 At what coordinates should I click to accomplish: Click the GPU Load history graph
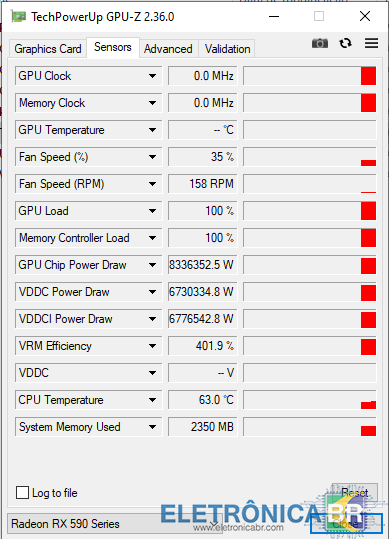point(309,211)
